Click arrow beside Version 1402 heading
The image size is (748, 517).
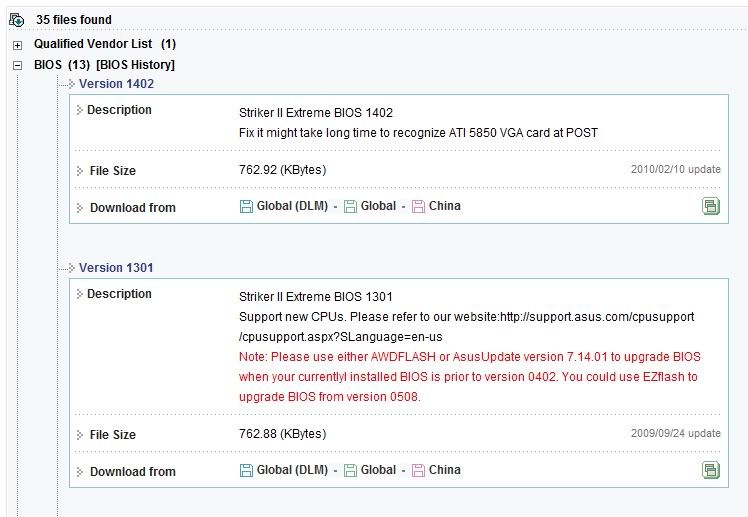pos(72,84)
